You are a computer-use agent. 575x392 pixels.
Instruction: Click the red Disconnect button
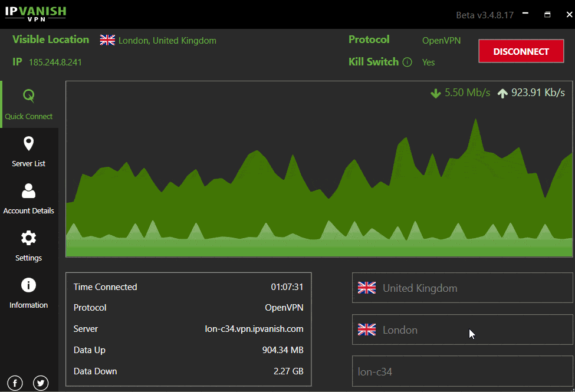coord(521,51)
